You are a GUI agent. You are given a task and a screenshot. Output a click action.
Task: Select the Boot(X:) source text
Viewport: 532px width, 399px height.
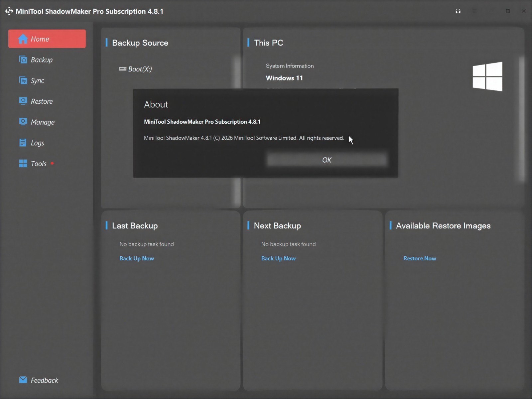pos(140,69)
